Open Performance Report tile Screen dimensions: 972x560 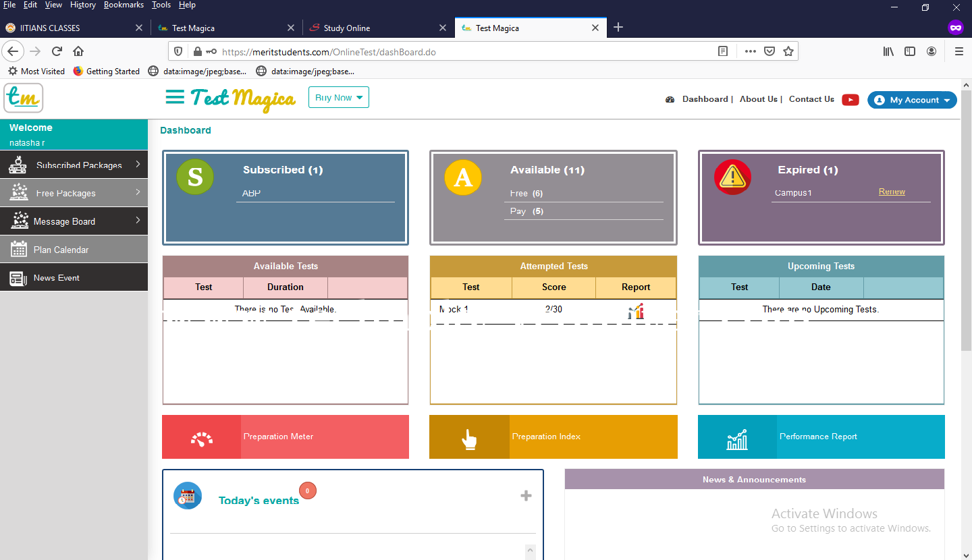821,437
